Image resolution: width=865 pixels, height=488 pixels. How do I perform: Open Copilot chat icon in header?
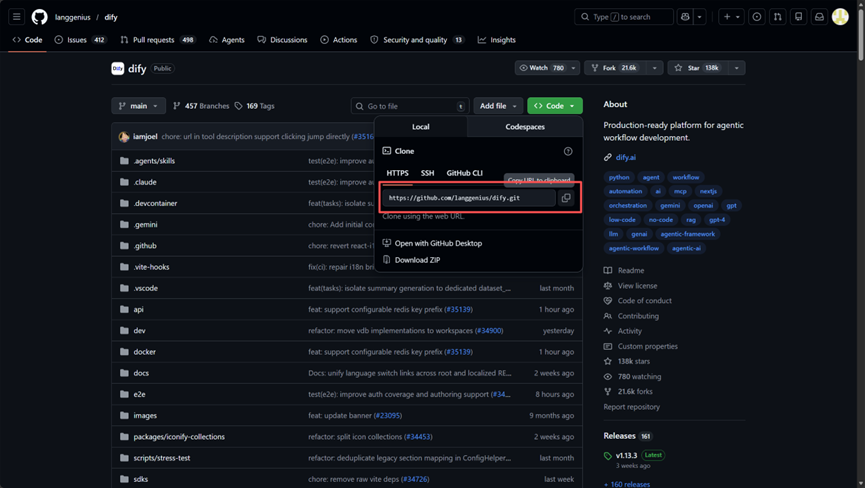pos(685,17)
